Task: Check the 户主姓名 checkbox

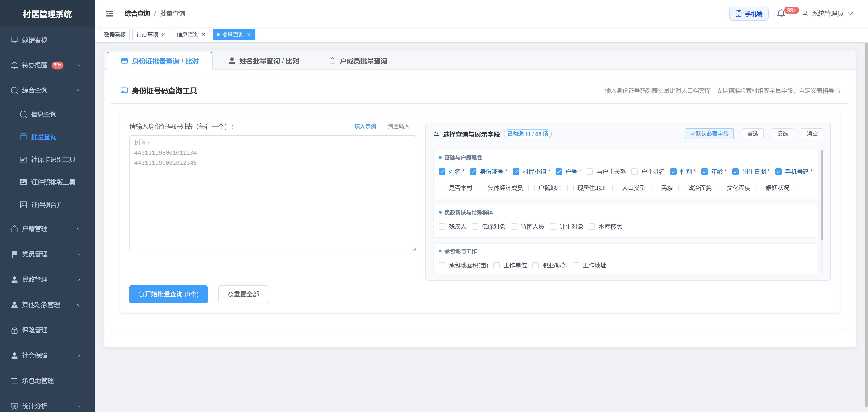Action: pos(634,172)
